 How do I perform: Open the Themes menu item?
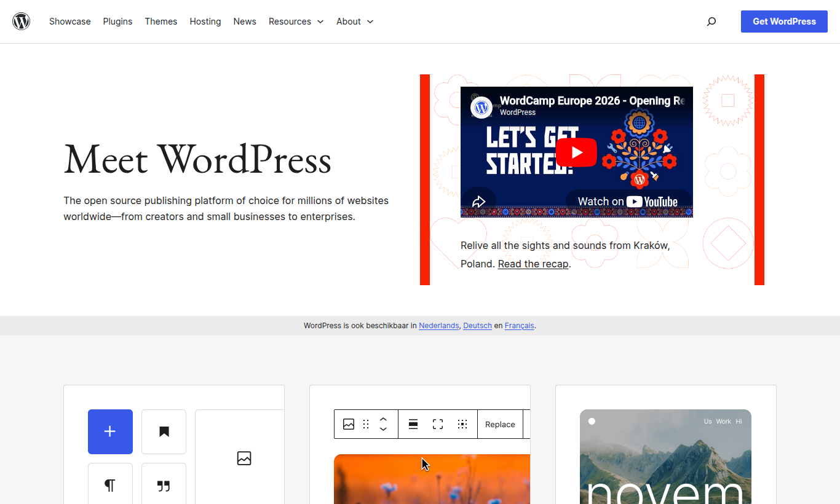(x=161, y=22)
